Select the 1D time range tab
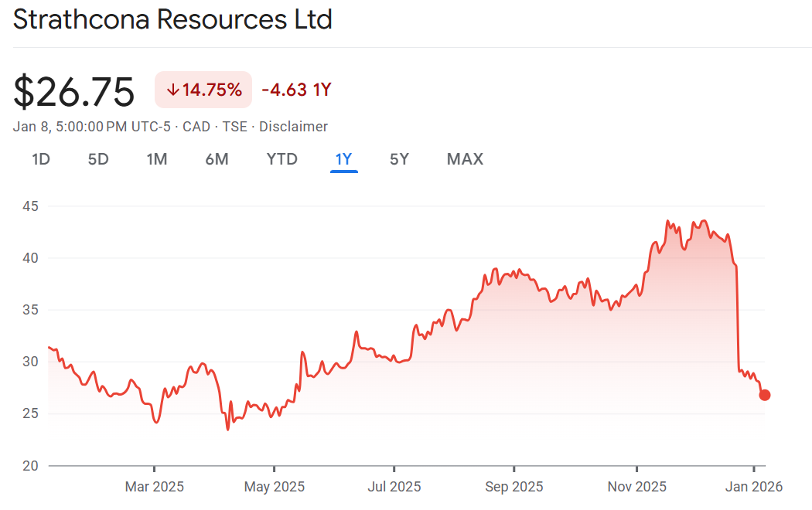812x510 pixels. tap(41, 159)
